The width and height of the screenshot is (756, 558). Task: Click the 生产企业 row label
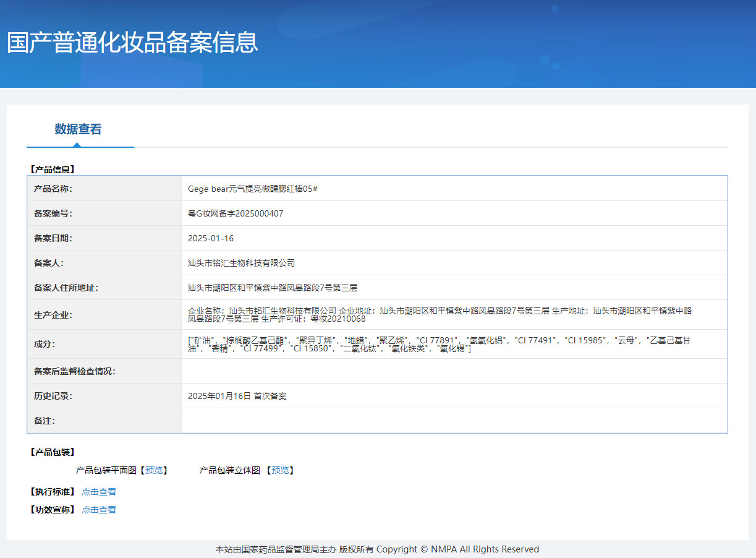(x=53, y=315)
